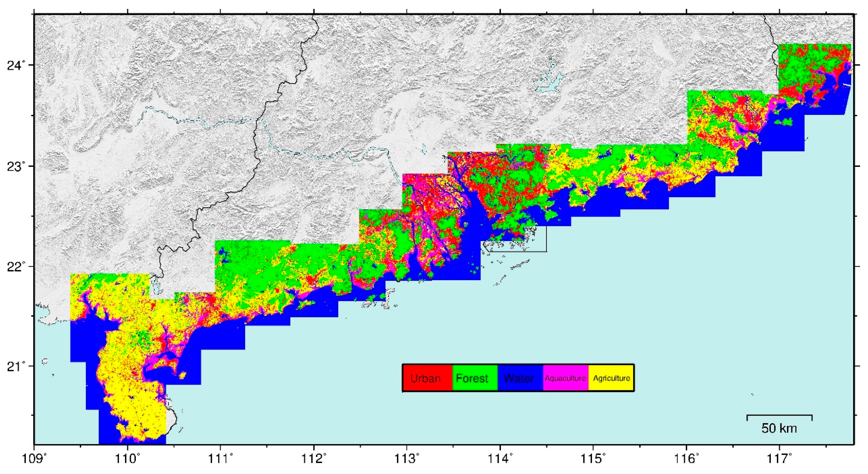This screenshot has height=474, width=868.
Task: Click the yellow Agriculture legend swatch
Action: [611, 378]
